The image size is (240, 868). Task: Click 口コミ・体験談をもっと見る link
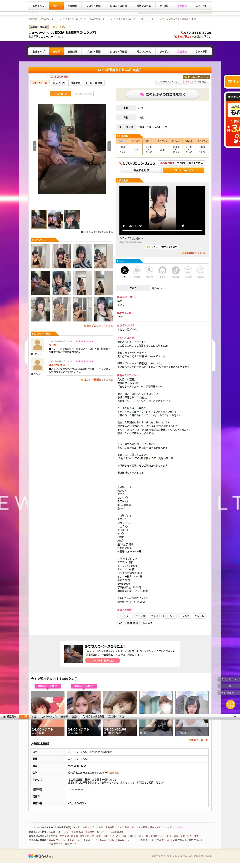click(x=97, y=379)
